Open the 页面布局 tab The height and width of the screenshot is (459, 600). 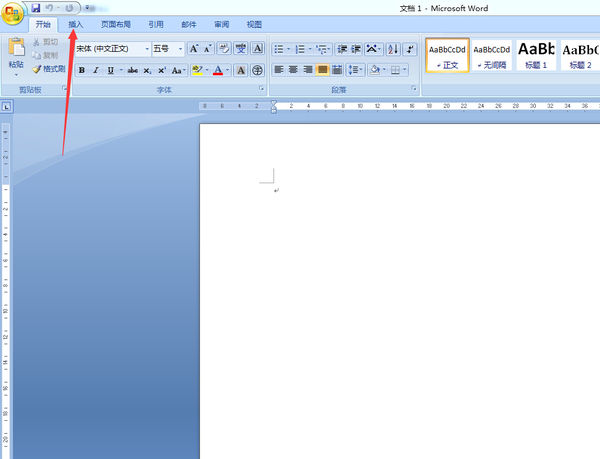[116, 24]
